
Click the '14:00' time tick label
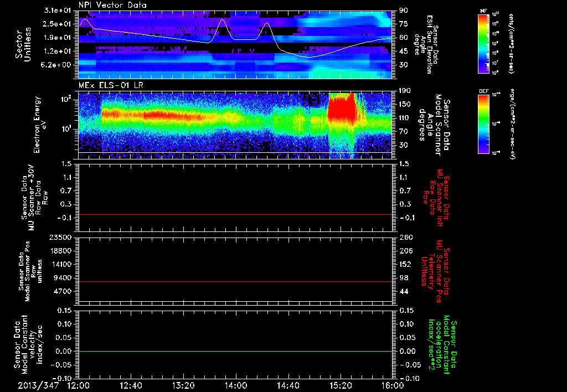(x=235, y=385)
